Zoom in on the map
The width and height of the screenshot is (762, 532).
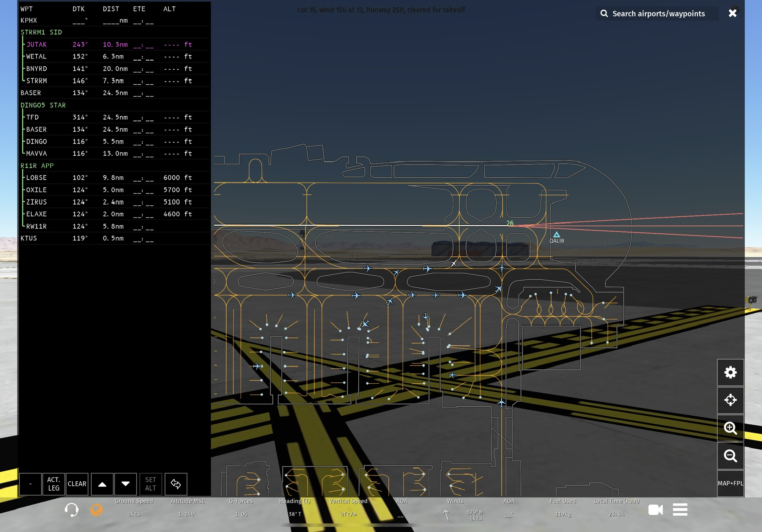tap(730, 428)
